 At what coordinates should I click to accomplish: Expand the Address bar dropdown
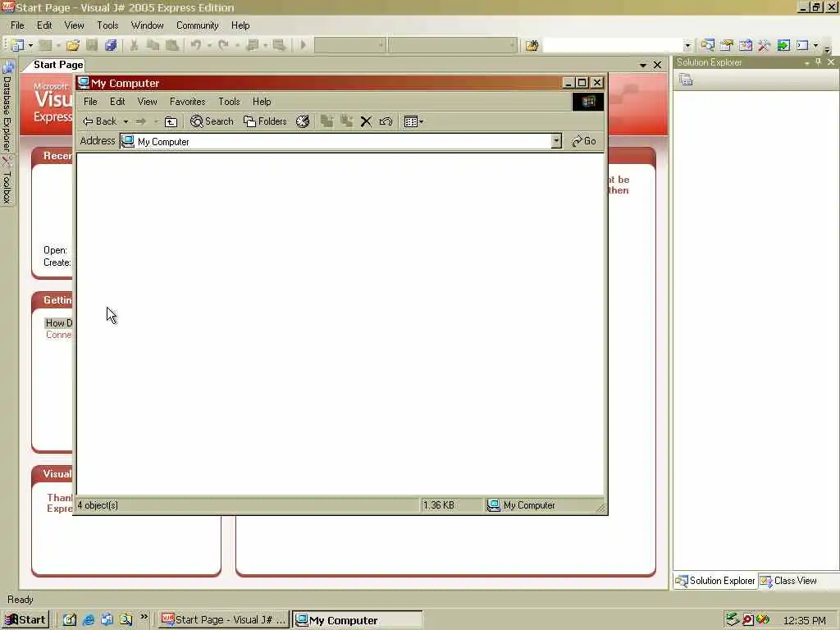[x=556, y=141]
